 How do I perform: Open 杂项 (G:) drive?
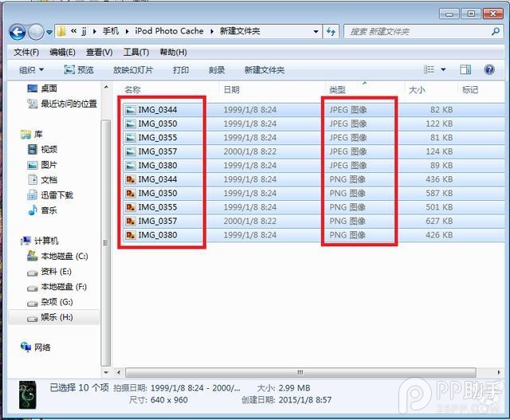(x=49, y=302)
